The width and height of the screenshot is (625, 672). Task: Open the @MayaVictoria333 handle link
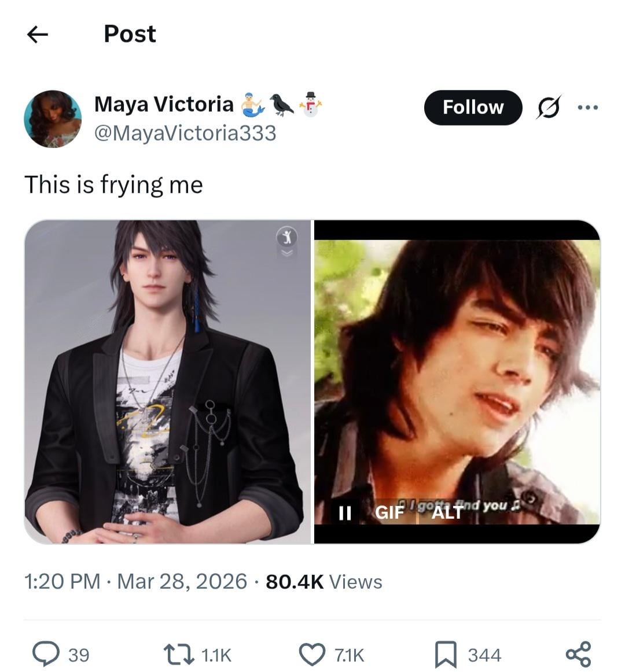[185, 133]
